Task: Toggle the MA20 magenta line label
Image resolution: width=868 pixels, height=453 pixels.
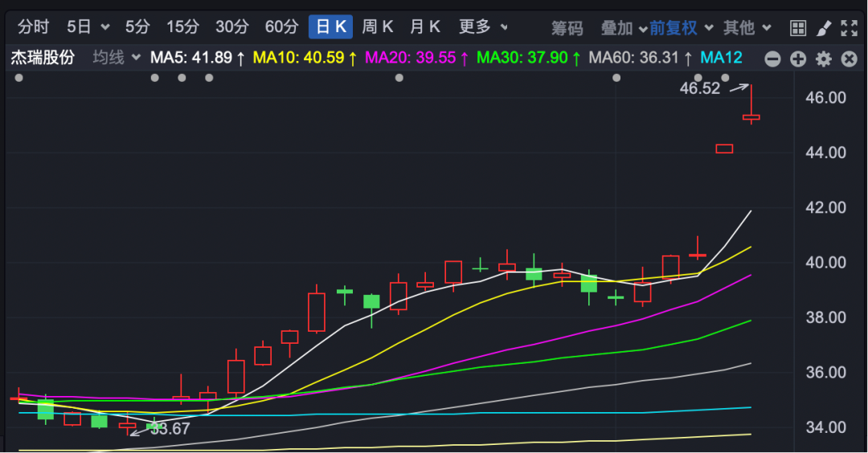Action: tap(410, 58)
